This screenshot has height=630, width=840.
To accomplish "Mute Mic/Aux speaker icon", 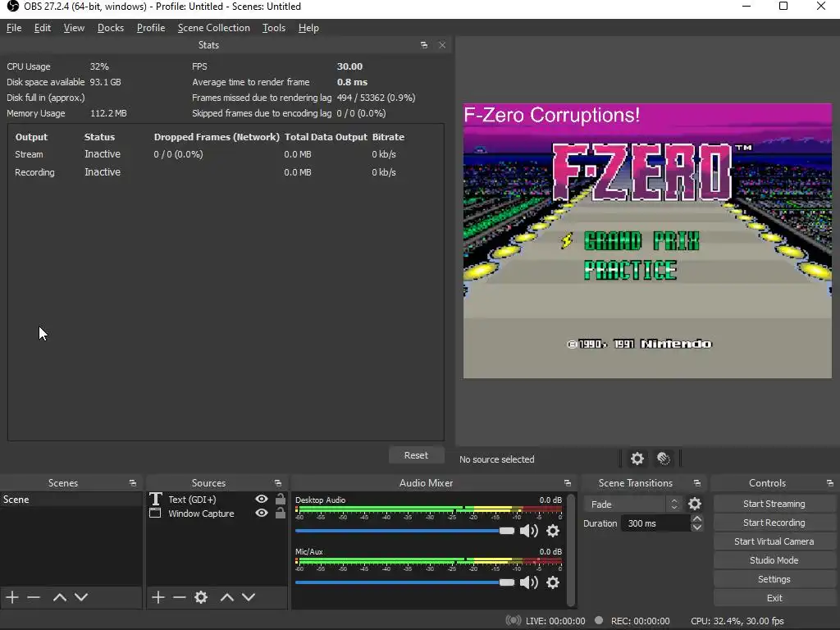I will tap(529, 582).
